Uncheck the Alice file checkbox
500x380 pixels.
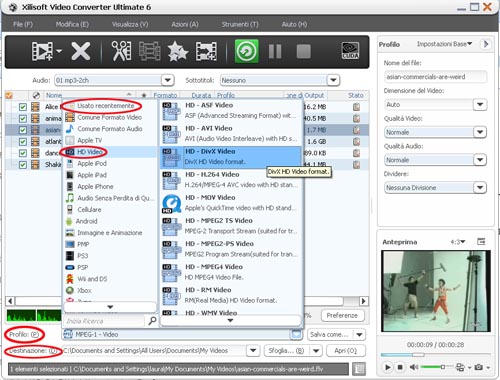[x=23, y=107]
